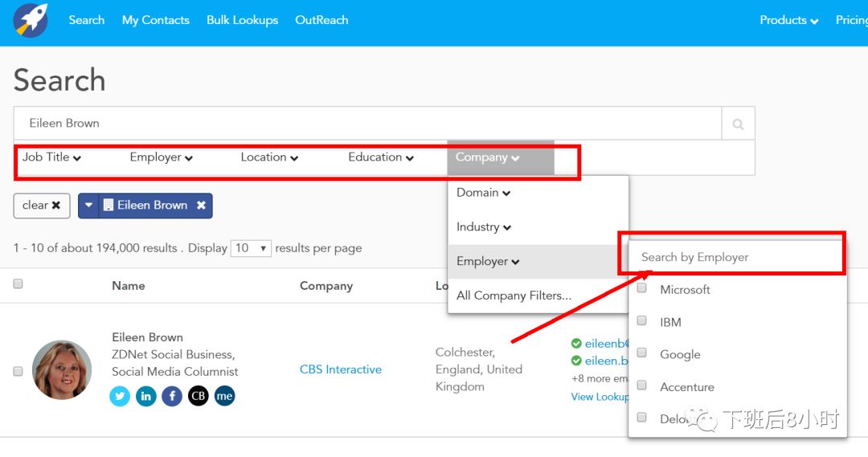
Task: Check the Microsoft employer checkbox
Action: pyautogui.click(x=642, y=288)
